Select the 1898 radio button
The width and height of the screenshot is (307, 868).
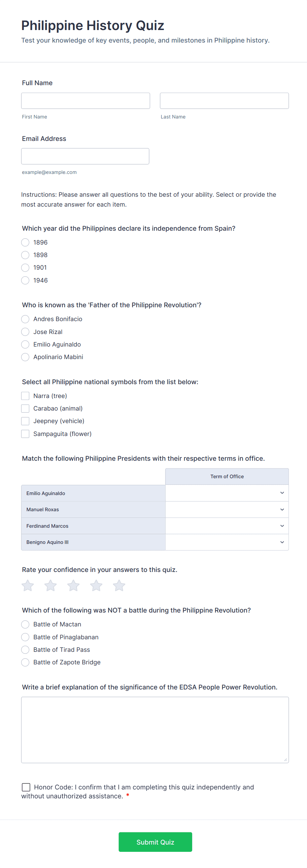[x=25, y=255]
